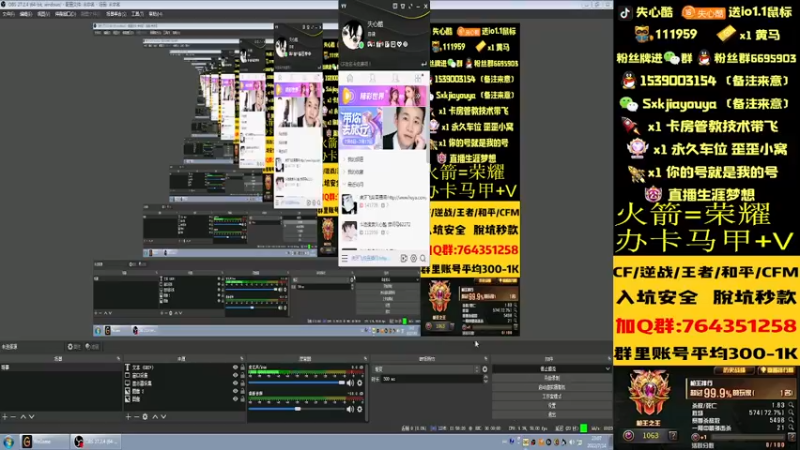
Task: Mute the second audio mixer channel speaker
Action: 351,409
